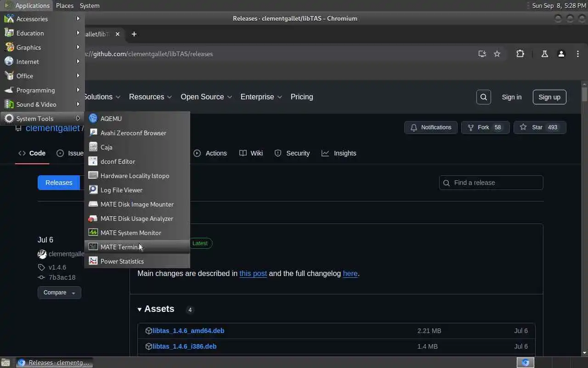
Task: Switch to the Wiki tab
Action: [251, 153]
